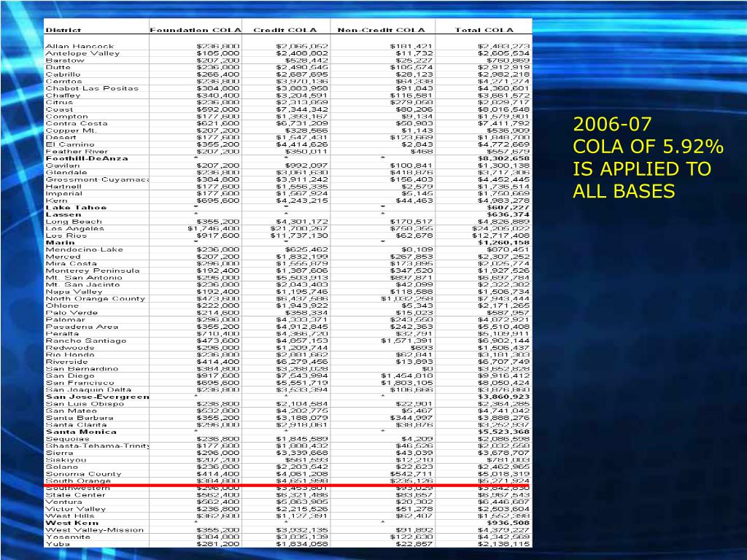The height and width of the screenshot is (560, 747).
Task: Select the Allan Hancock district row label
Action: [x=80, y=46]
